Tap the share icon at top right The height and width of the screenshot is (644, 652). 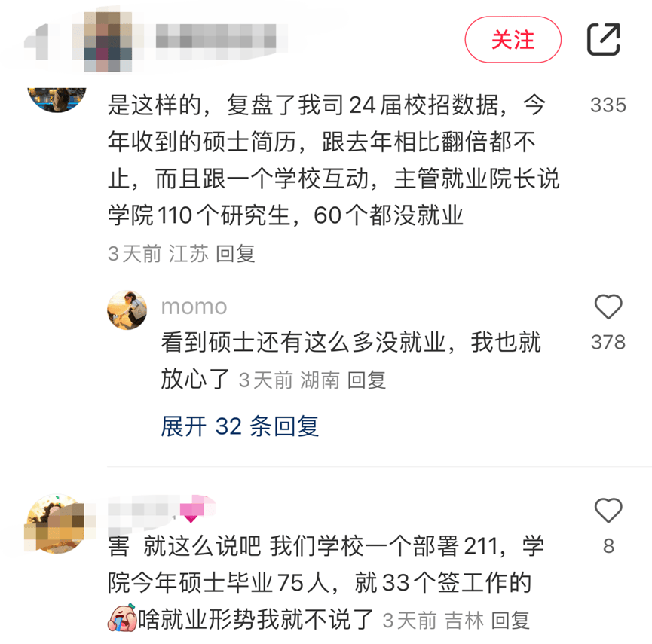[x=603, y=39]
